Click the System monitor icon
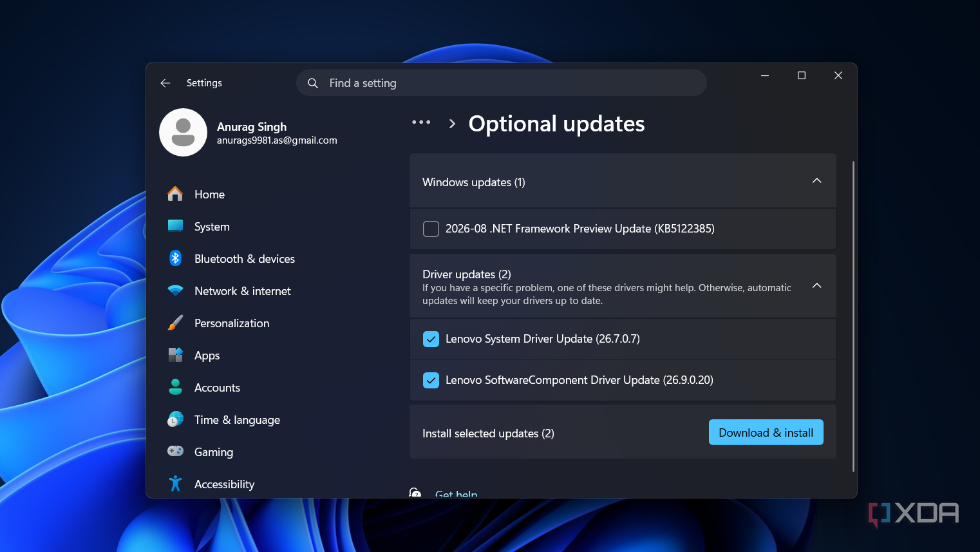This screenshot has height=552, width=980. 175,226
